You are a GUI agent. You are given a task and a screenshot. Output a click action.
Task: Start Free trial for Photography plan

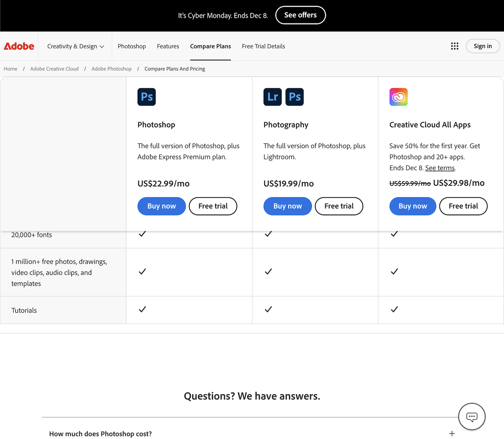(x=339, y=206)
